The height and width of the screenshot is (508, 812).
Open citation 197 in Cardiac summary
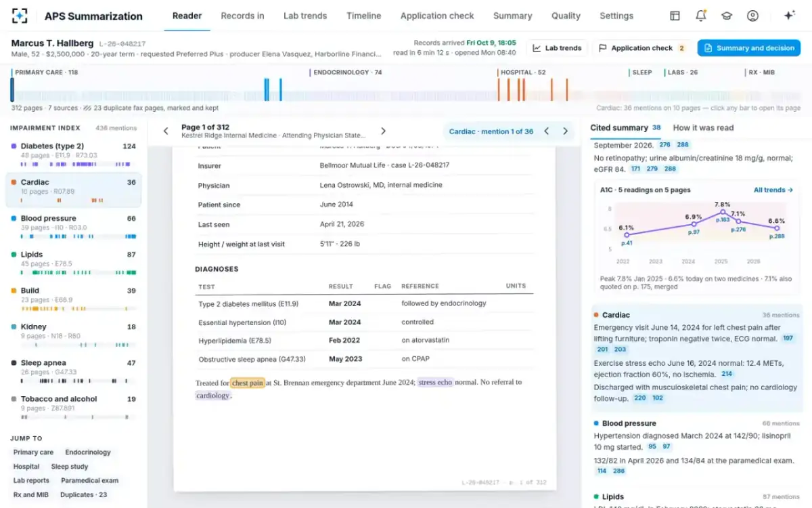(788, 338)
